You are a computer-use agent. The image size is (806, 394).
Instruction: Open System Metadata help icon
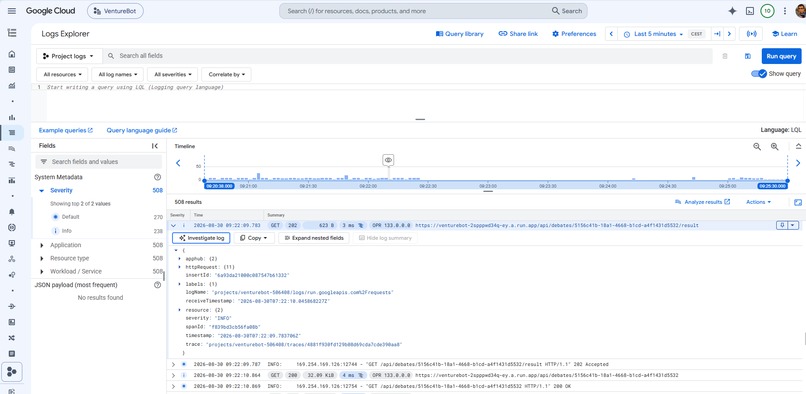pyautogui.click(x=158, y=177)
